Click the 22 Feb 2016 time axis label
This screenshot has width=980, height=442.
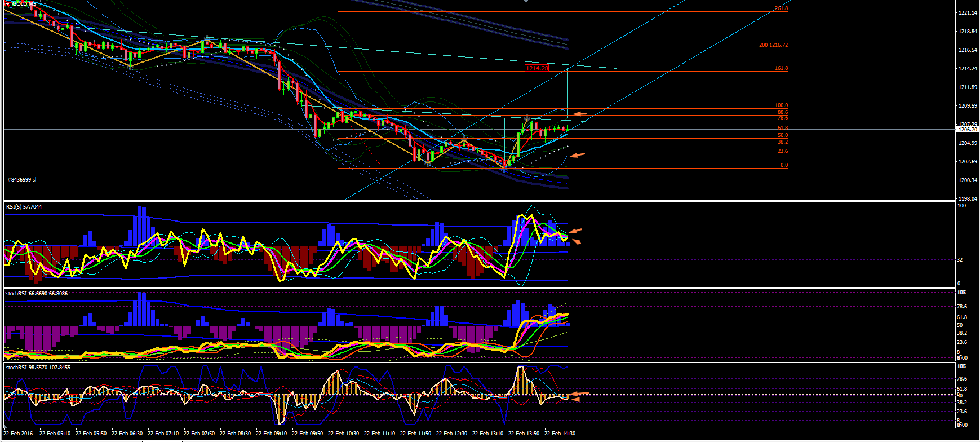(18, 434)
